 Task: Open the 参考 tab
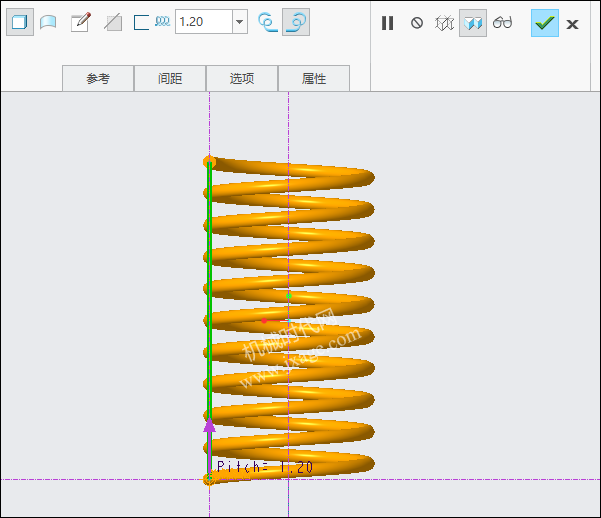[x=98, y=78]
